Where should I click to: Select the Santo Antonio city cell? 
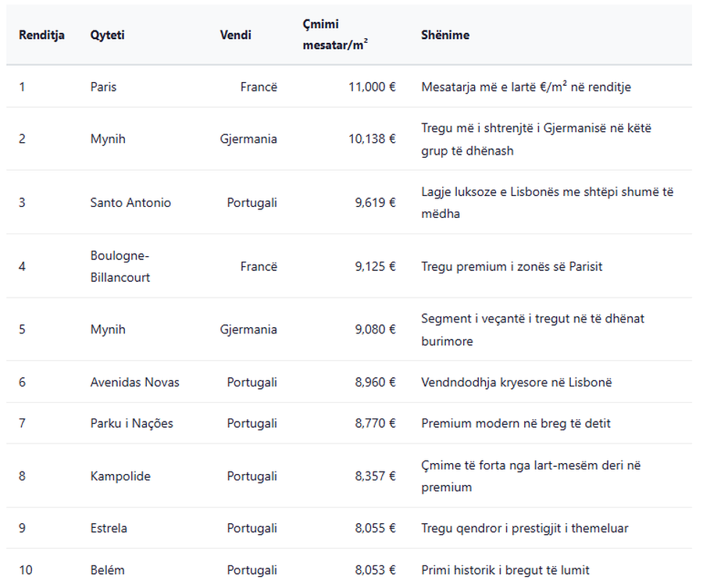[130, 202]
